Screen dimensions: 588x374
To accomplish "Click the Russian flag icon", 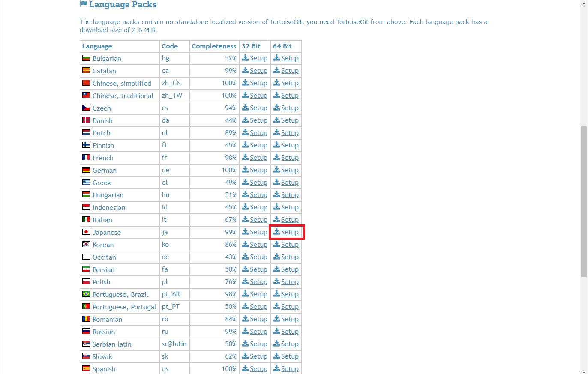I will (86, 332).
